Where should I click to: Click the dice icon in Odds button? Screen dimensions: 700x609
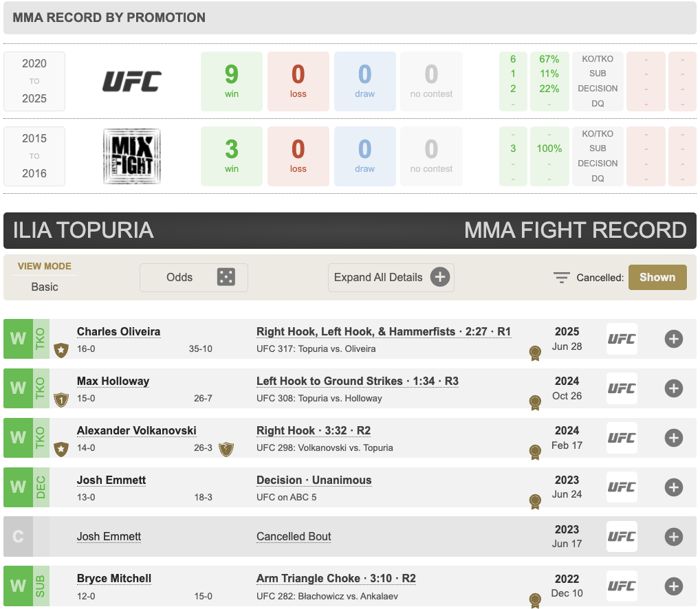coord(226,277)
